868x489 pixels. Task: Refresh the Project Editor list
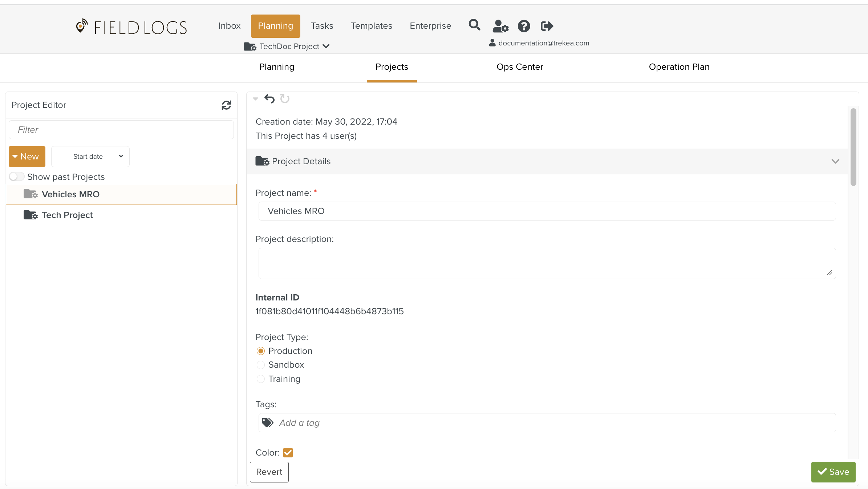click(226, 105)
